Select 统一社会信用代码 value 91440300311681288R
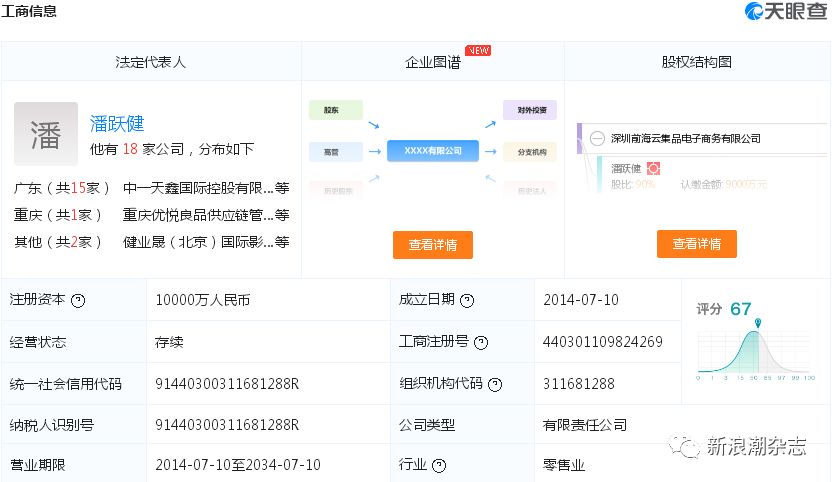Screen dimensions: 833x482 pyautogui.click(x=227, y=384)
